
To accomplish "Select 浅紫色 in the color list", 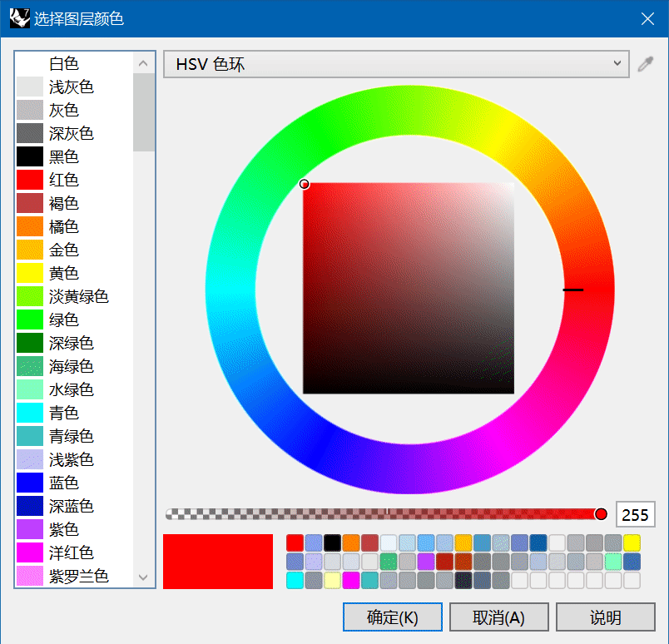I will coord(74,459).
